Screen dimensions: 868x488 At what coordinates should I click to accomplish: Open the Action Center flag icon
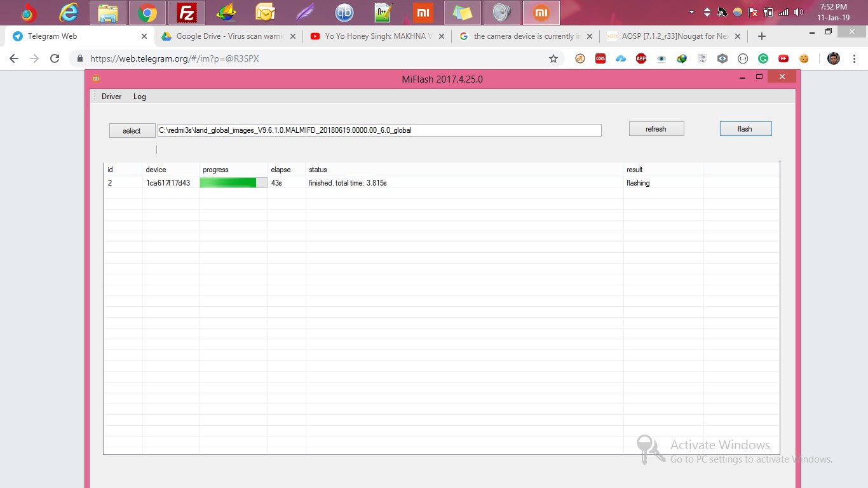pos(753,12)
